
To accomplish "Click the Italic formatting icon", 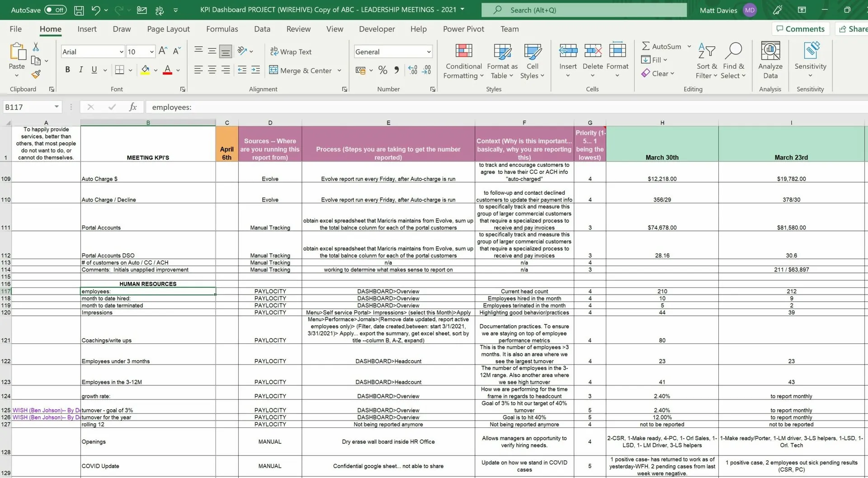I will (x=80, y=70).
